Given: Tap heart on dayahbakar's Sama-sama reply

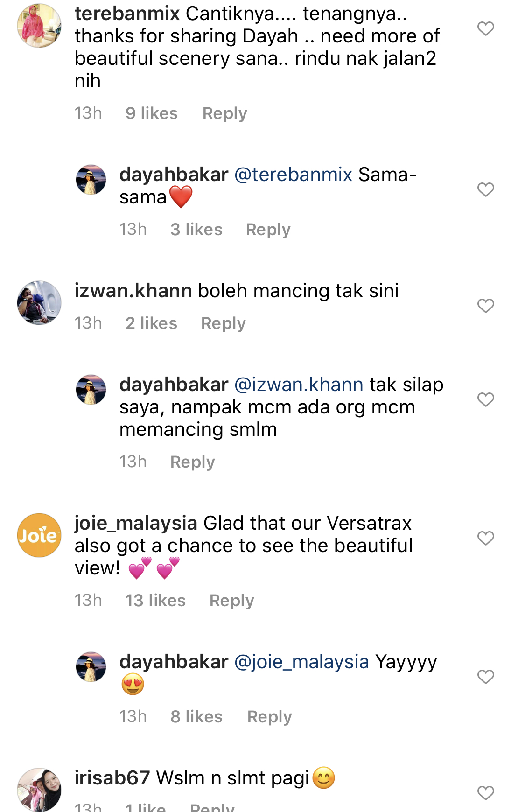Looking at the screenshot, I should tap(485, 189).
